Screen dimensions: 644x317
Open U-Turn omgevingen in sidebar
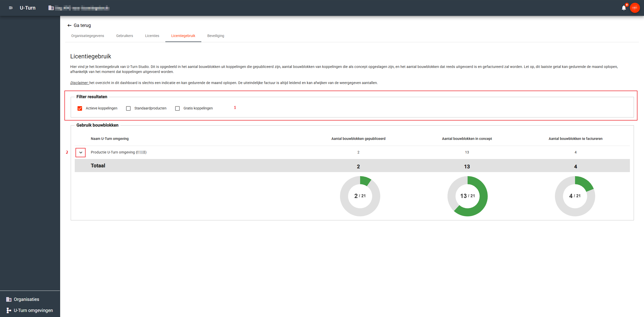[x=33, y=310]
